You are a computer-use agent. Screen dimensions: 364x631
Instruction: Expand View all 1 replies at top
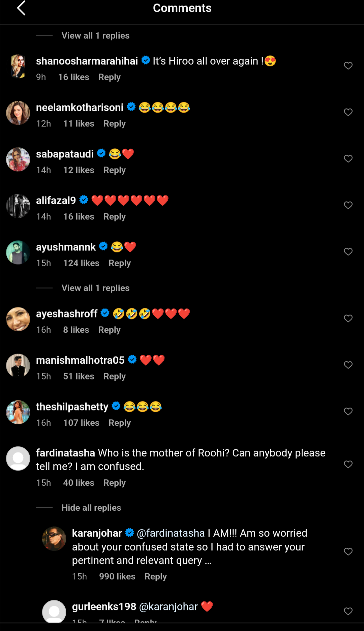click(x=95, y=36)
